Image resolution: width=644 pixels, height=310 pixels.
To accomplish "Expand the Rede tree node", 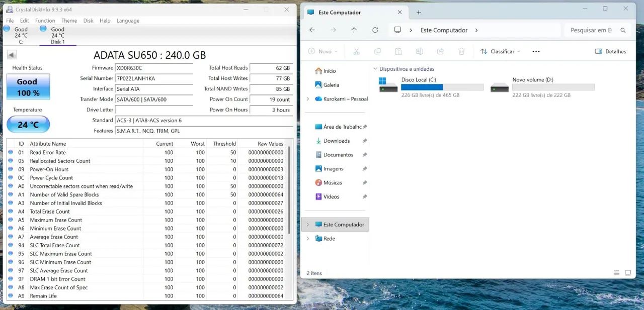I will tap(308, 239).
